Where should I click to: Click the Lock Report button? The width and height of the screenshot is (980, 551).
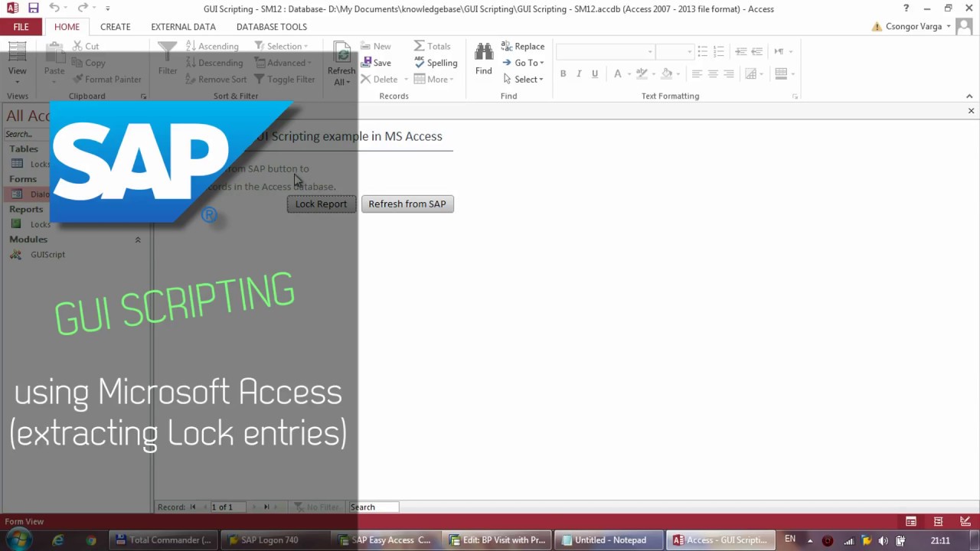click(x=322, y=204)
